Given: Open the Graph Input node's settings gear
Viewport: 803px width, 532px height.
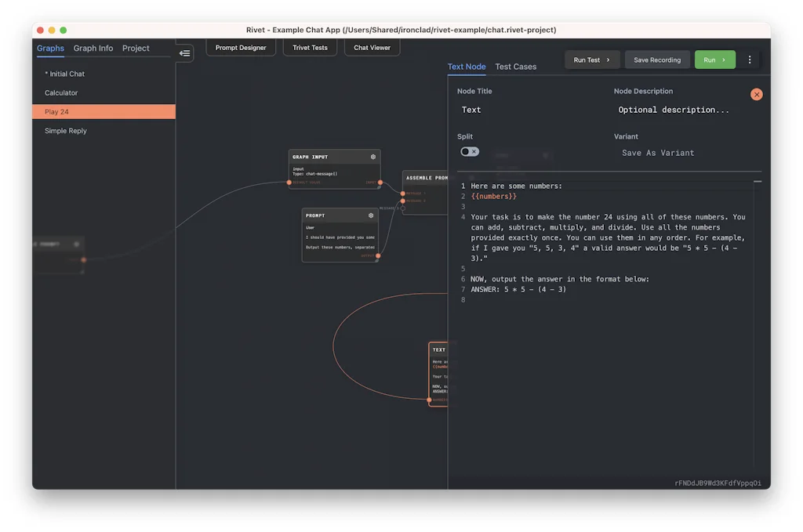Looking at the screenshot, I should click(373, 157).
